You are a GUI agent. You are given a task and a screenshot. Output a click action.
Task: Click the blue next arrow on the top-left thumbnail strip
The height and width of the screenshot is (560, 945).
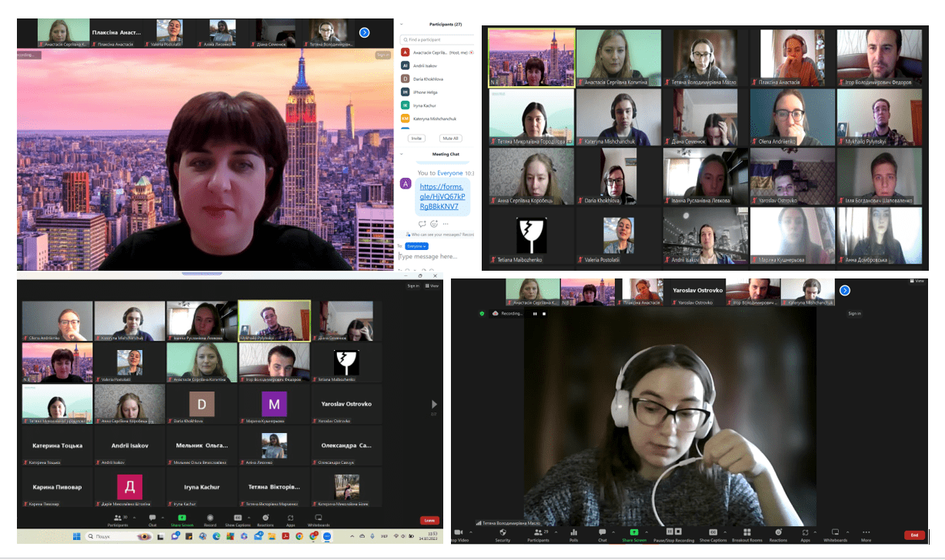point(365,32)
